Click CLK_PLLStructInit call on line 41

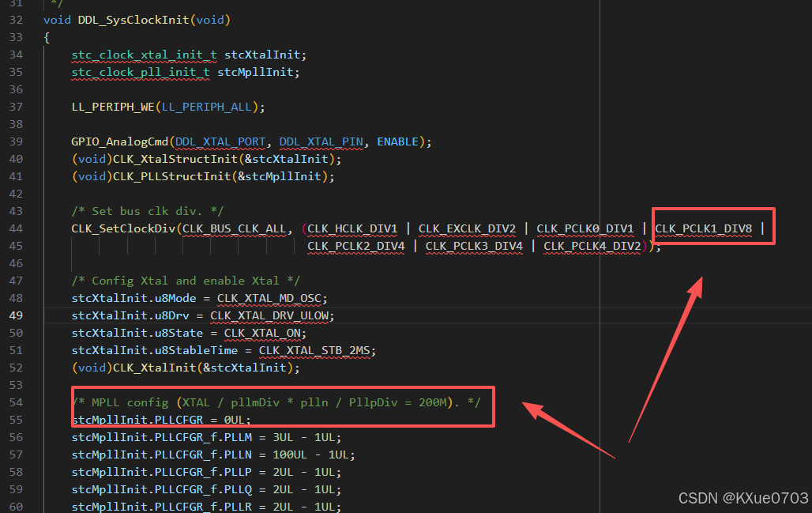(x=172, y=177)
